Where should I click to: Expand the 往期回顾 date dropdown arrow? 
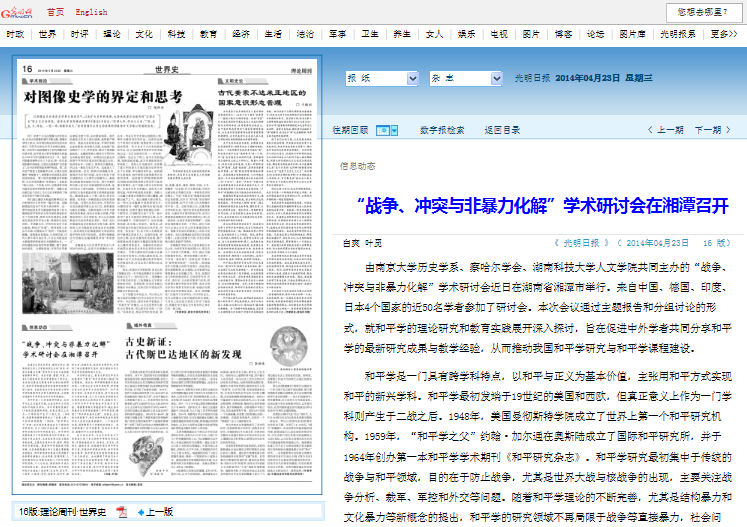(394, 130)
